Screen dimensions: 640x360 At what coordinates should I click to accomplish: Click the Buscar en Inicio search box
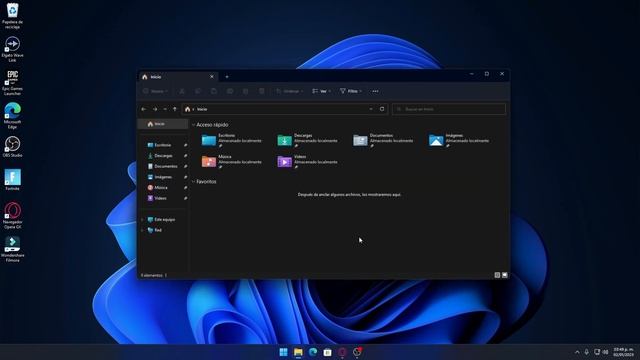[x=449, y=109]
